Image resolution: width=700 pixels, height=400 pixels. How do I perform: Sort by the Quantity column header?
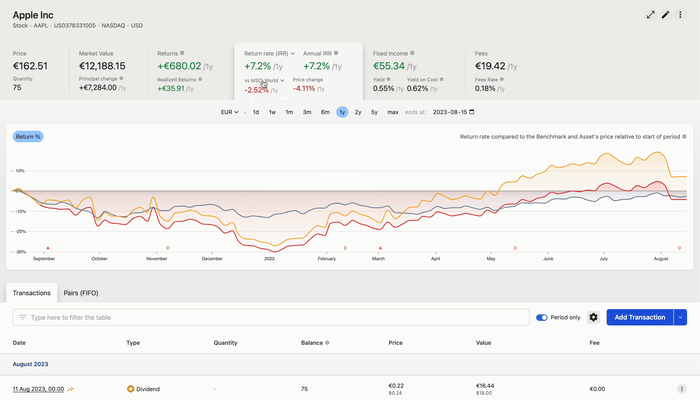225,343
